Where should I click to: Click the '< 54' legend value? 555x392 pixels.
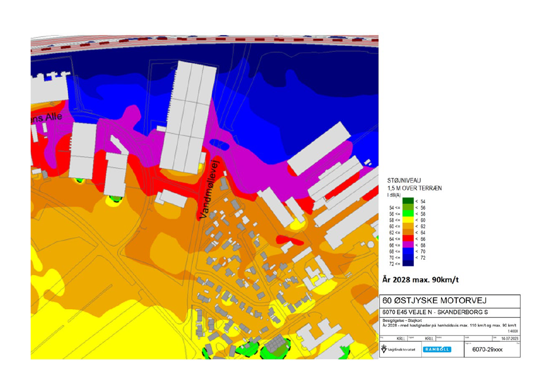(x=420, y=201)
